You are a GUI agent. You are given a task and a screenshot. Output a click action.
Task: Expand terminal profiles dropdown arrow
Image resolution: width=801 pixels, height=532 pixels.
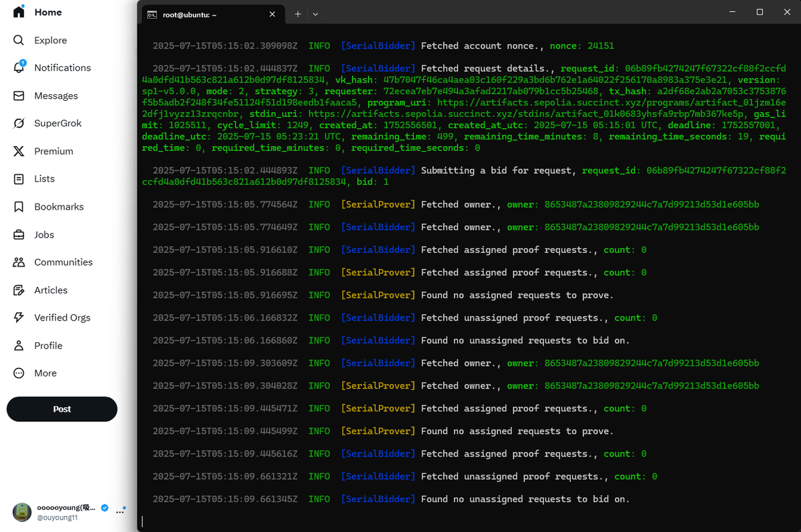click(315, 14)
